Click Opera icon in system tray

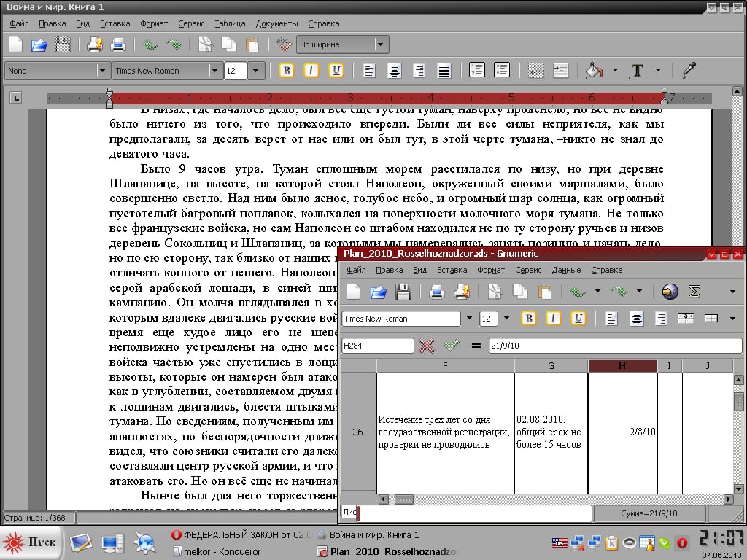pos(682,542)
